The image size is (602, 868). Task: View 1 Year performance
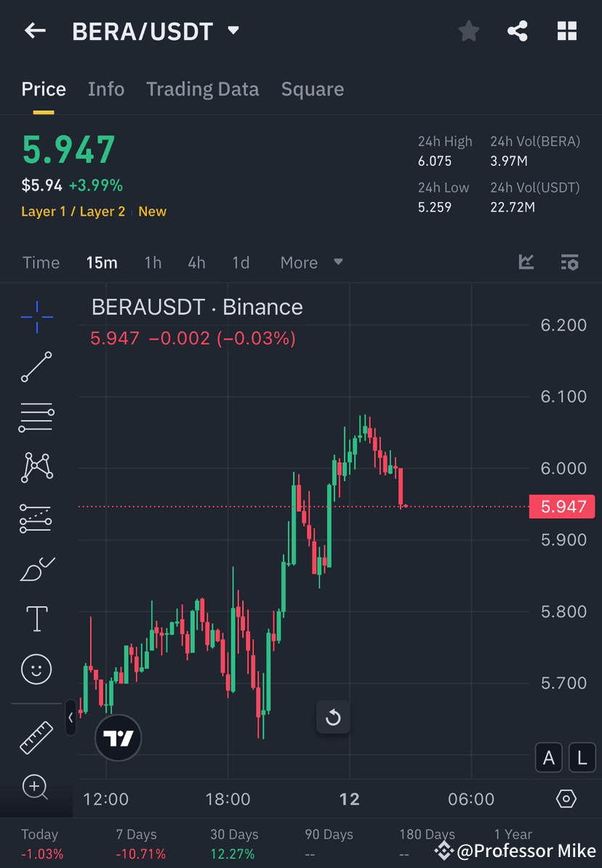(x=513, y=835)
